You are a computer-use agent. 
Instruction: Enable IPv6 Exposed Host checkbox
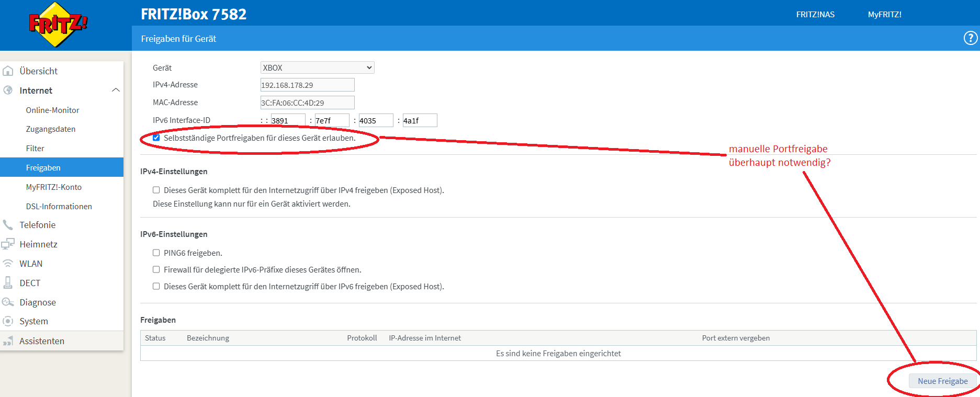[156, 287]
